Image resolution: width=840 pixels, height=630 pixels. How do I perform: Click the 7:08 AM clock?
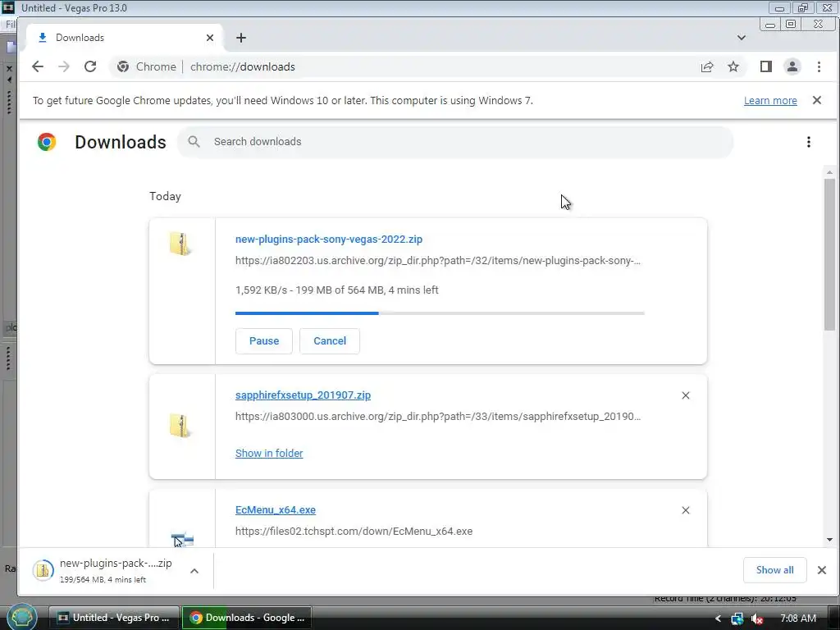[797, 619]
